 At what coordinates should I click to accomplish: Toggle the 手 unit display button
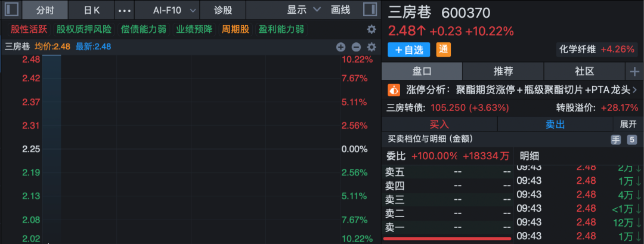pyautogui.click(x=616, y=140)
